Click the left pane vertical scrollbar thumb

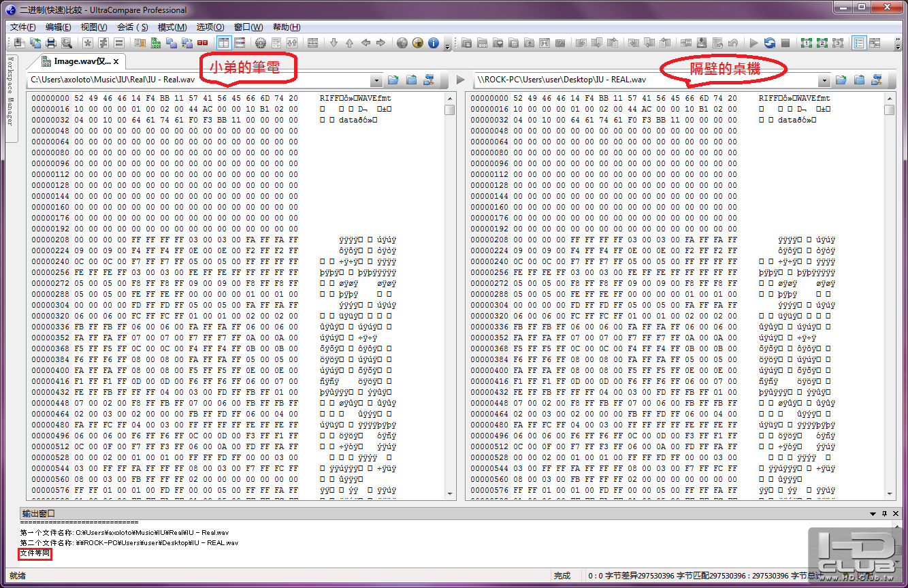click(450, 110)
